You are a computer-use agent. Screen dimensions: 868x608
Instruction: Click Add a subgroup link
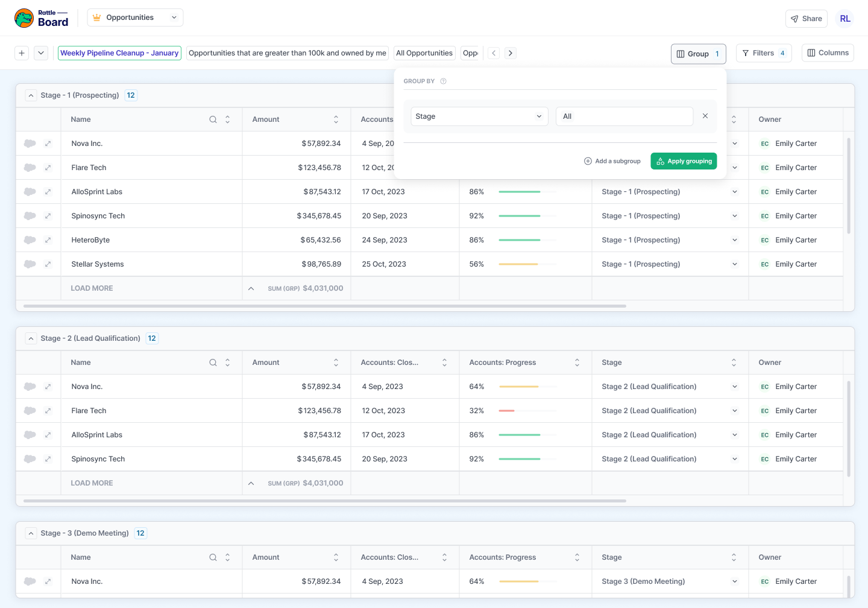point(612,161)
